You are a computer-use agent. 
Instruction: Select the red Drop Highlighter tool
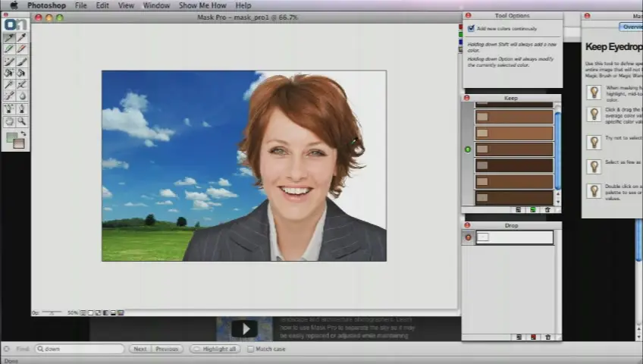pos(22,49)
